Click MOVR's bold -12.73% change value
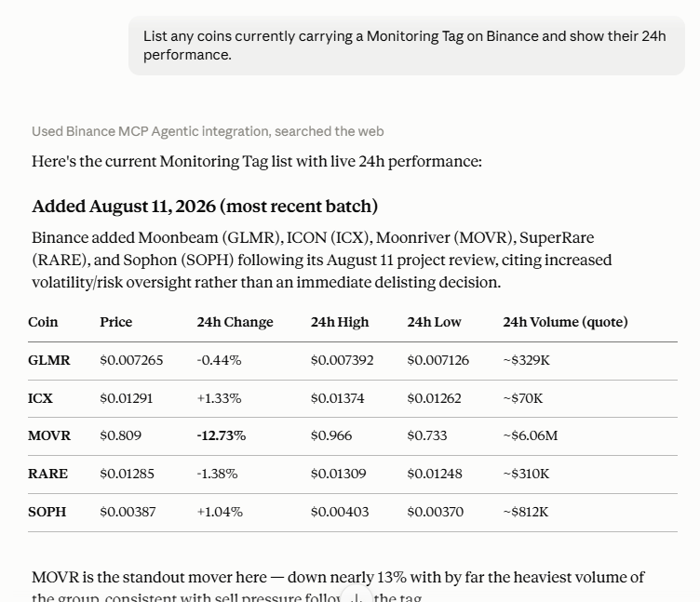Viewport: 700px width, 602px height. pos(221,435)
